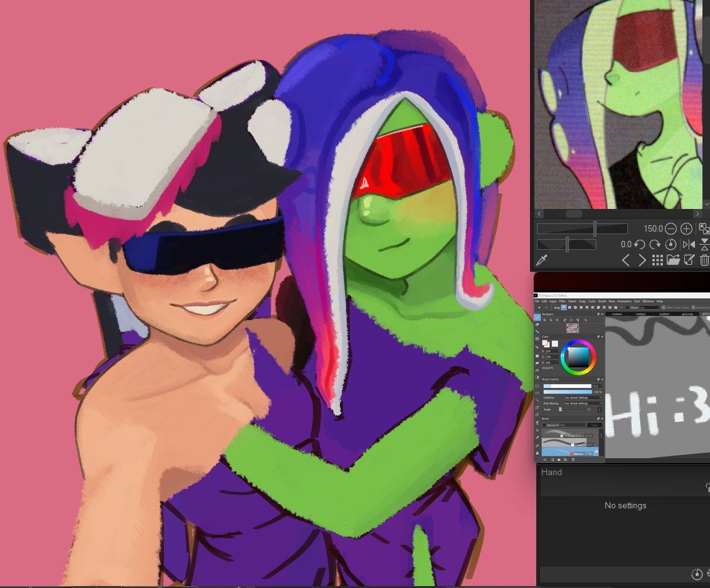Float the FireAlpaca Brush panel

coord(598,419)
